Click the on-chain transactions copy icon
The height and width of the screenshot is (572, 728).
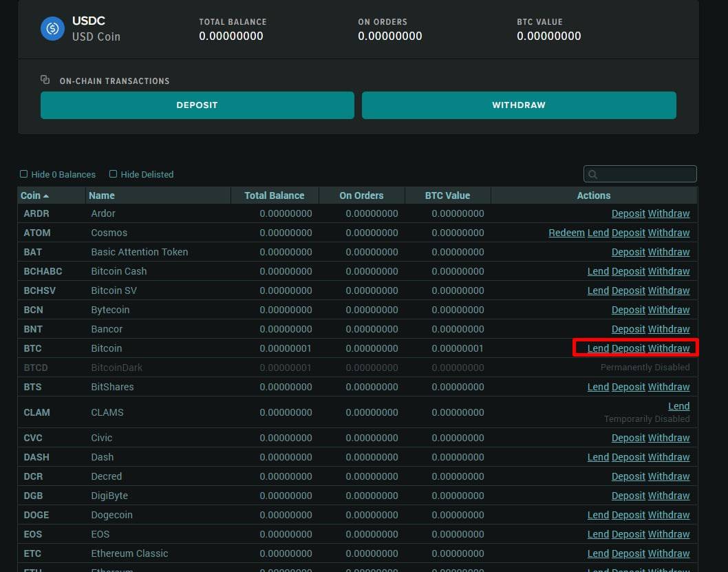pos(45,80)
